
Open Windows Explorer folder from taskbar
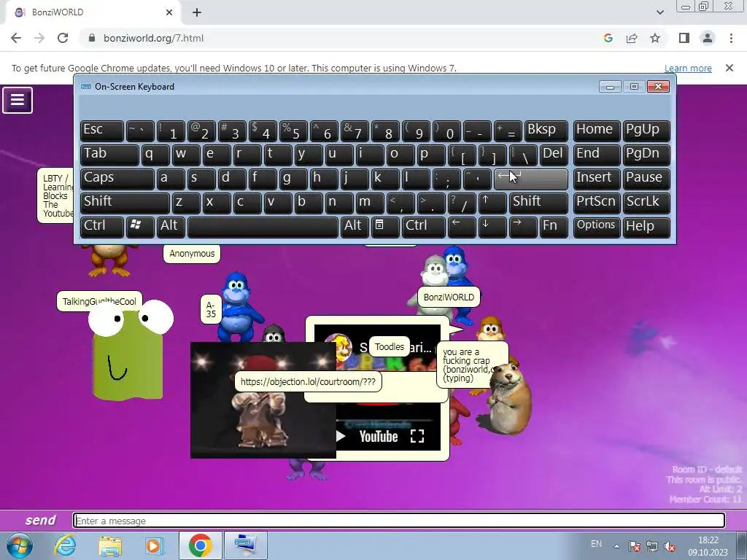click(110, 545)
